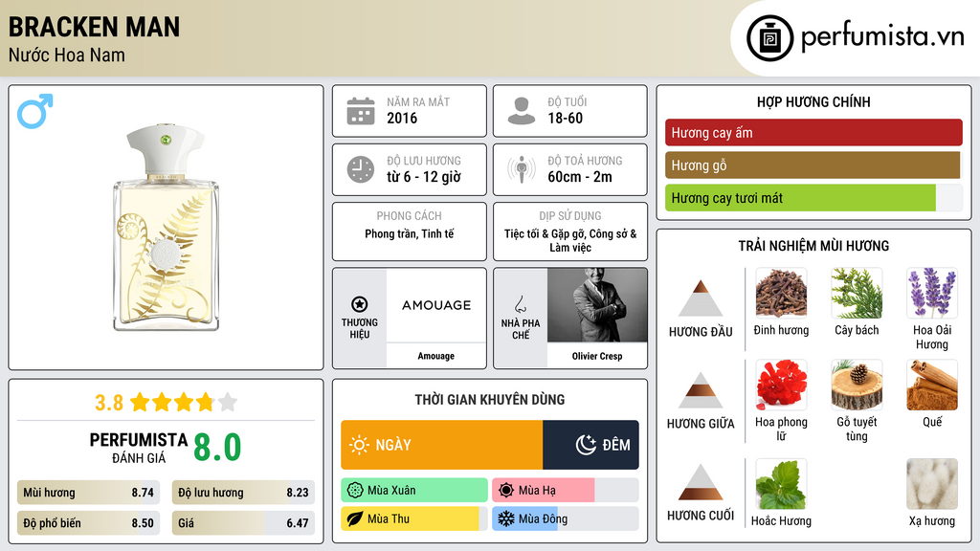
Task: Click the Hương giữa pyramid icon
Action: click(x=701, y=390)
